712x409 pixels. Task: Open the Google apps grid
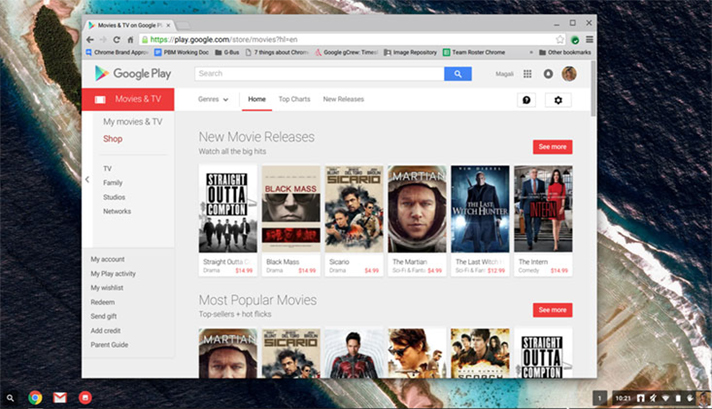527,74
